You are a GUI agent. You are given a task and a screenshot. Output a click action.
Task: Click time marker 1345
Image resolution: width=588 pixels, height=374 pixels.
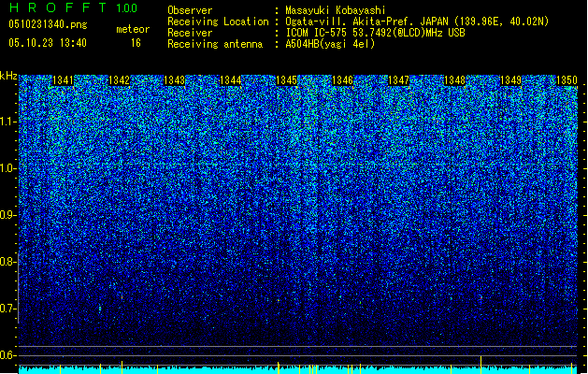286,80
